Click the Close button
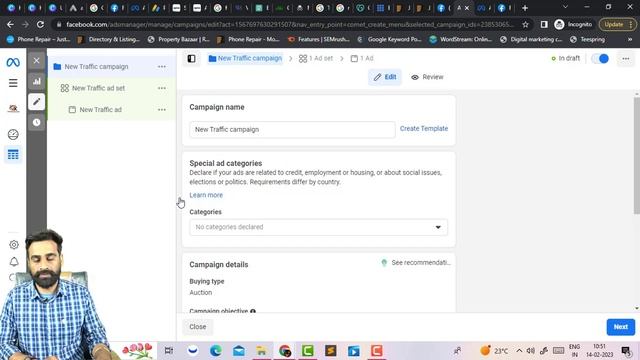 (x=198, y=327)
